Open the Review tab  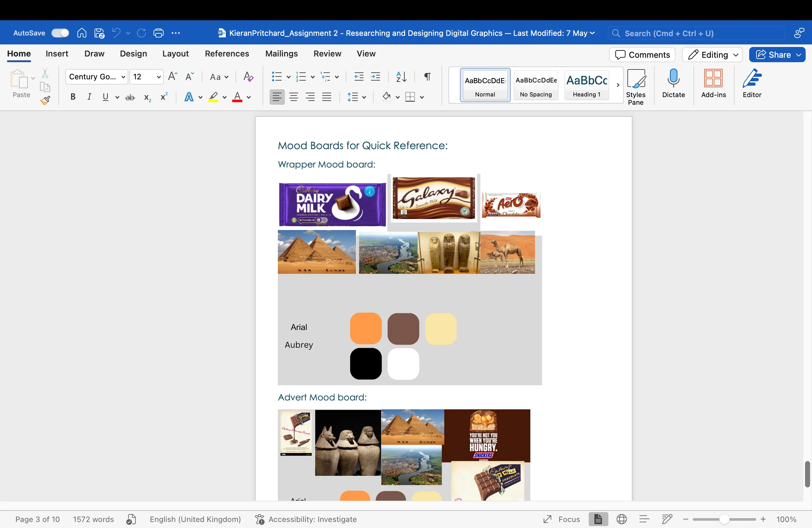coord(327,54)
